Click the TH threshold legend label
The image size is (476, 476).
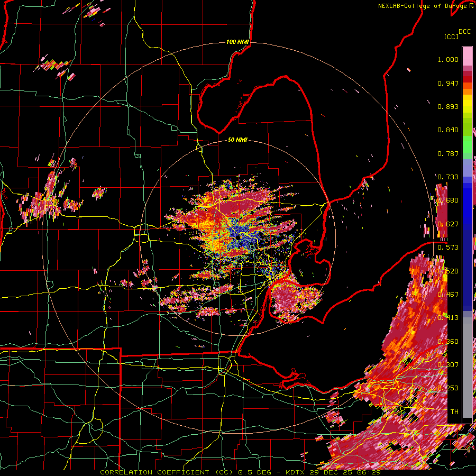[454, 411]
